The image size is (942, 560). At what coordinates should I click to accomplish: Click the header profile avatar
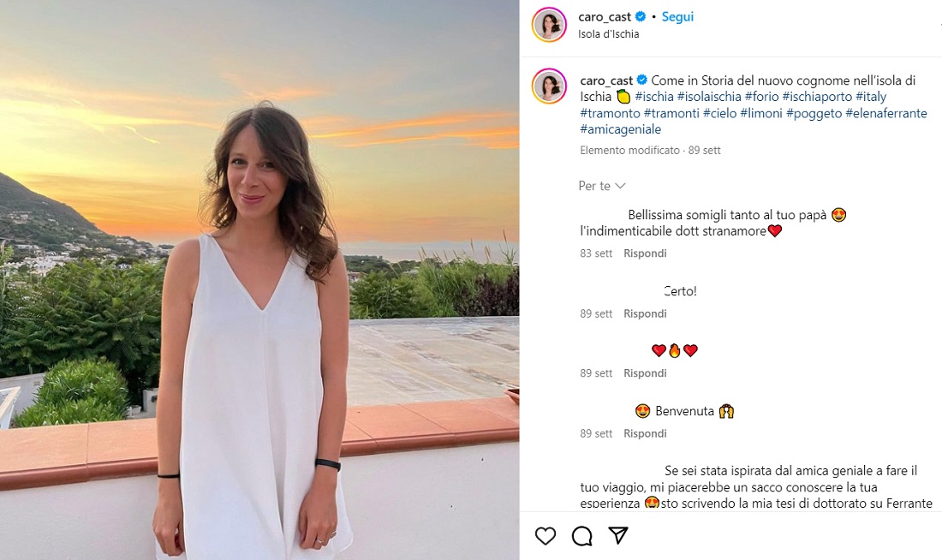[x=549, y=24]
